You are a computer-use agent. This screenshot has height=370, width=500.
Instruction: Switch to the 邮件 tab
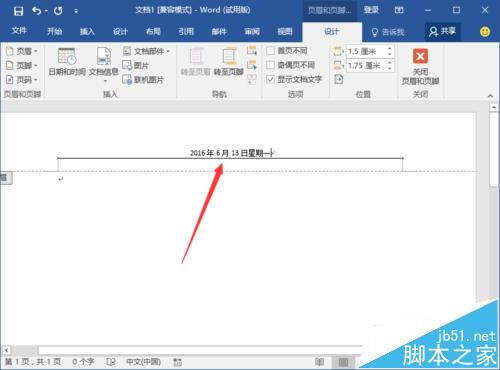(219, 31)
